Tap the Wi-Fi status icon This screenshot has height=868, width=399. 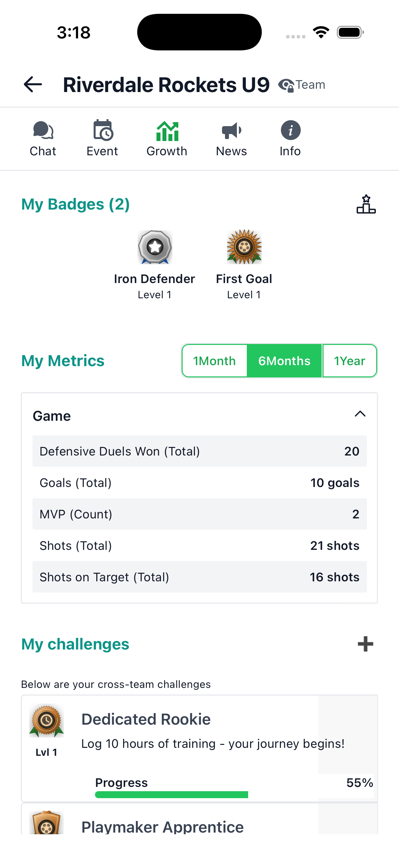(321, 32)
